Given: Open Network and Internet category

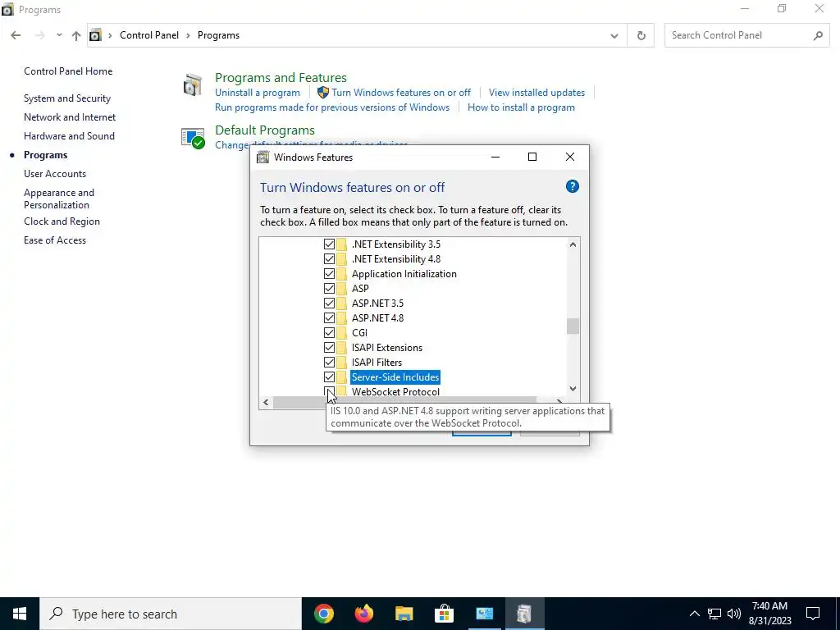Looking at the screenshot, I should (70, 116).
